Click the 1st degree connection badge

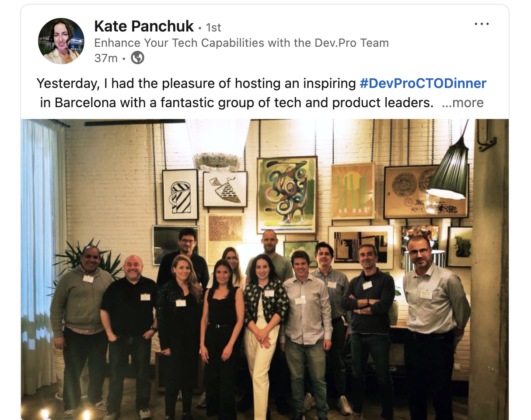(213, 28)
